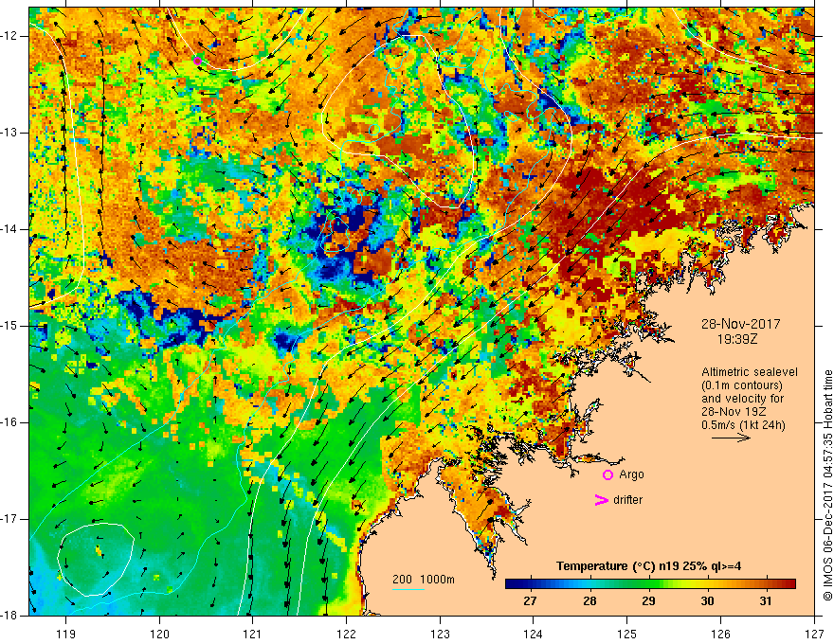Click longitude axis label '126'
Image resolution: width=834 pixels, height=644 pixels.
(720, 634)
